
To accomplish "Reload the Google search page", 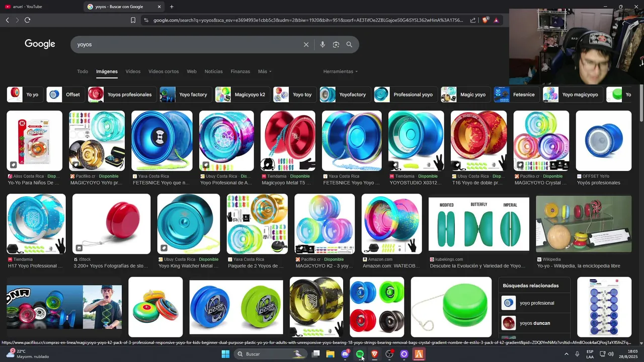I will (x=27, y=20).
